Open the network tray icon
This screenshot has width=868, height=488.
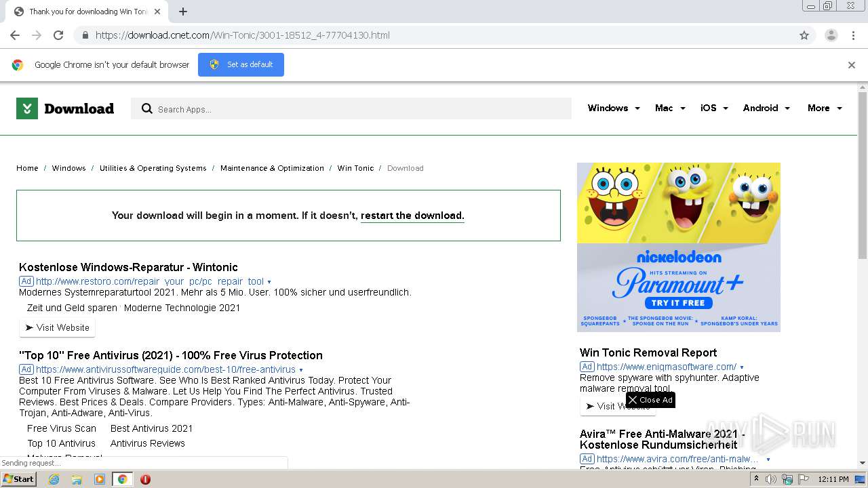787,479
